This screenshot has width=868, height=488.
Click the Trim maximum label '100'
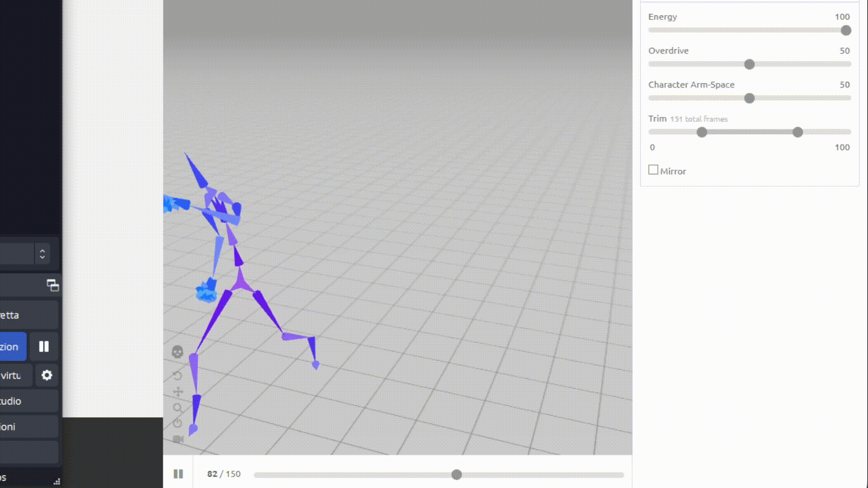point(842,147)
